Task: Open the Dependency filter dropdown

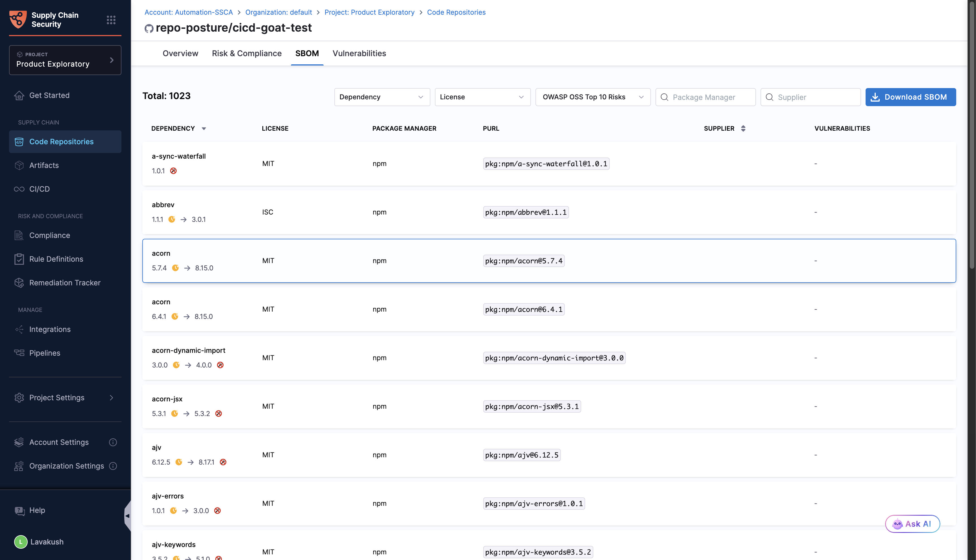Action: point(382,97)
